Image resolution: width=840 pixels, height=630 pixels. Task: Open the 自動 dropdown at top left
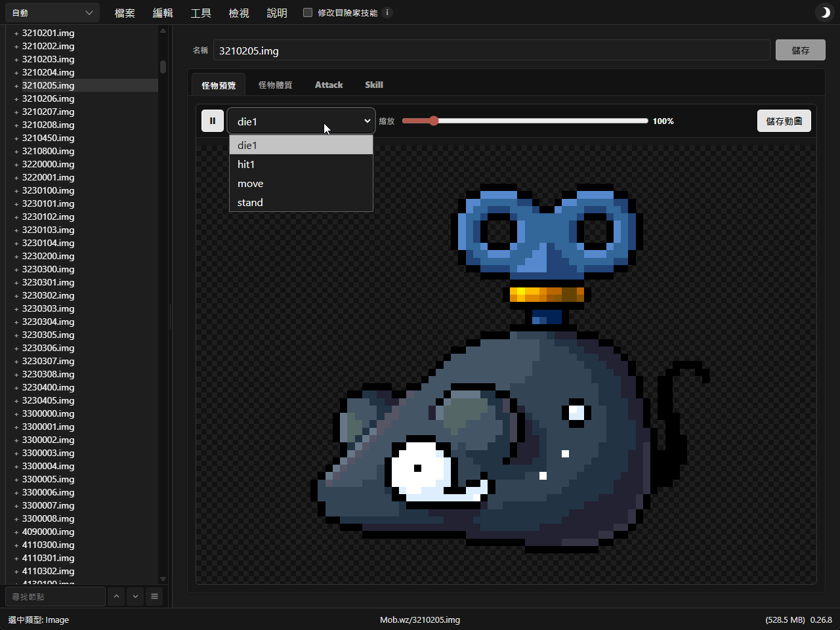52,12
